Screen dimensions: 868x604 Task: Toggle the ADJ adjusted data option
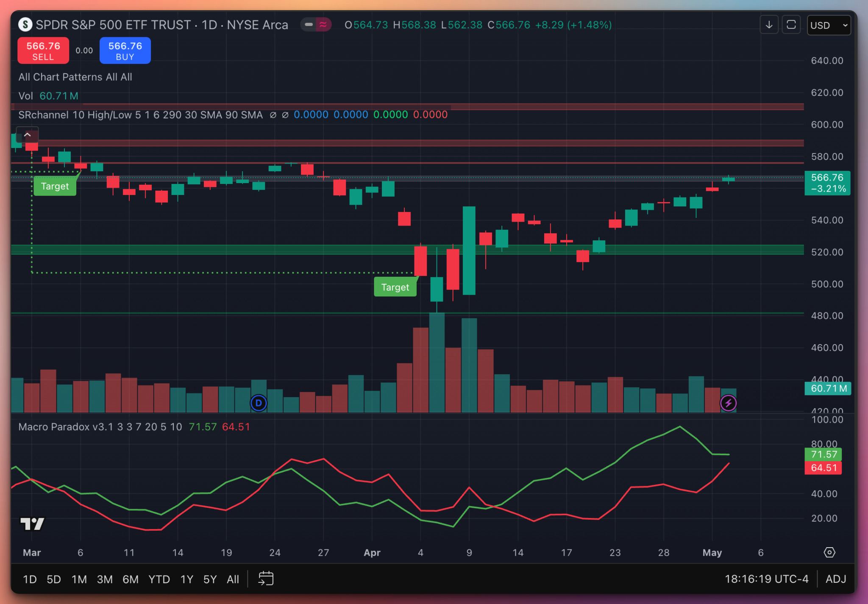point(836,579)
